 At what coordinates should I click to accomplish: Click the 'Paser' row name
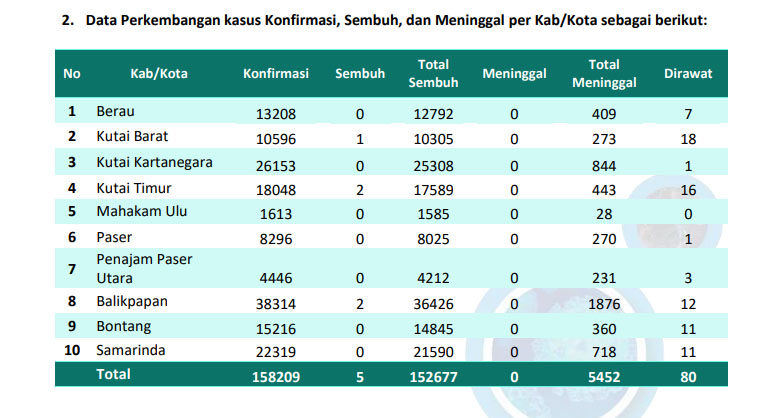pyautogui.click(x=114, y=237)
